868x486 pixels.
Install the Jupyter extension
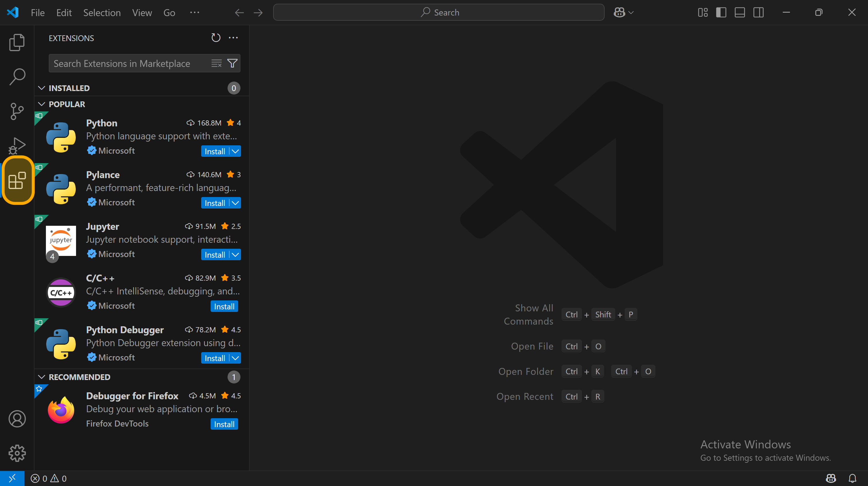pos(215,255)
